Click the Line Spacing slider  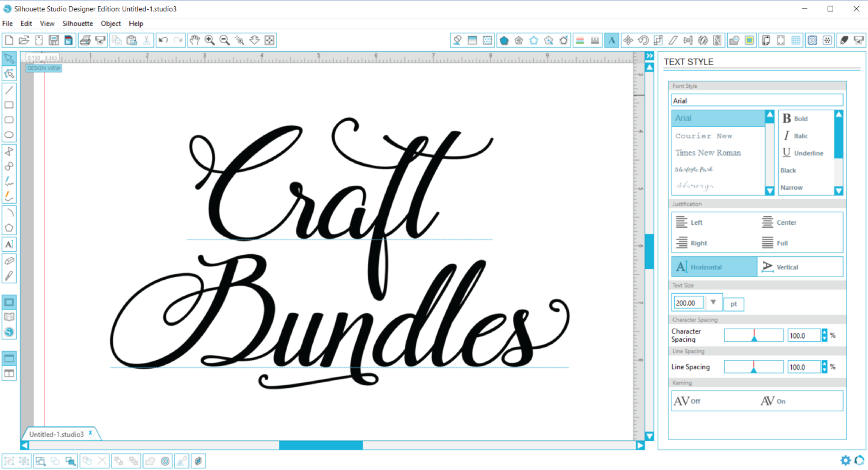point(754,367)
